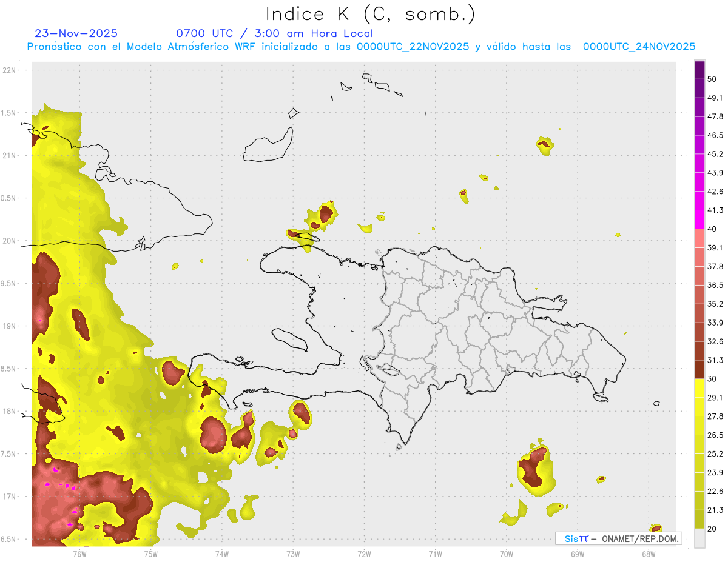Image resolution: width=728 pixels, height=562 pixels.
Task: Click the colorbar value 41.3
Action: 715,210
